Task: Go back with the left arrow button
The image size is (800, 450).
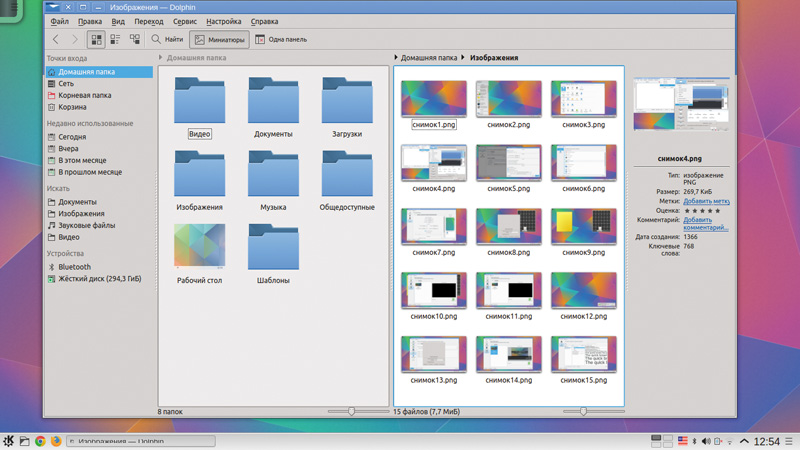Action: click(x=56, y=39)
